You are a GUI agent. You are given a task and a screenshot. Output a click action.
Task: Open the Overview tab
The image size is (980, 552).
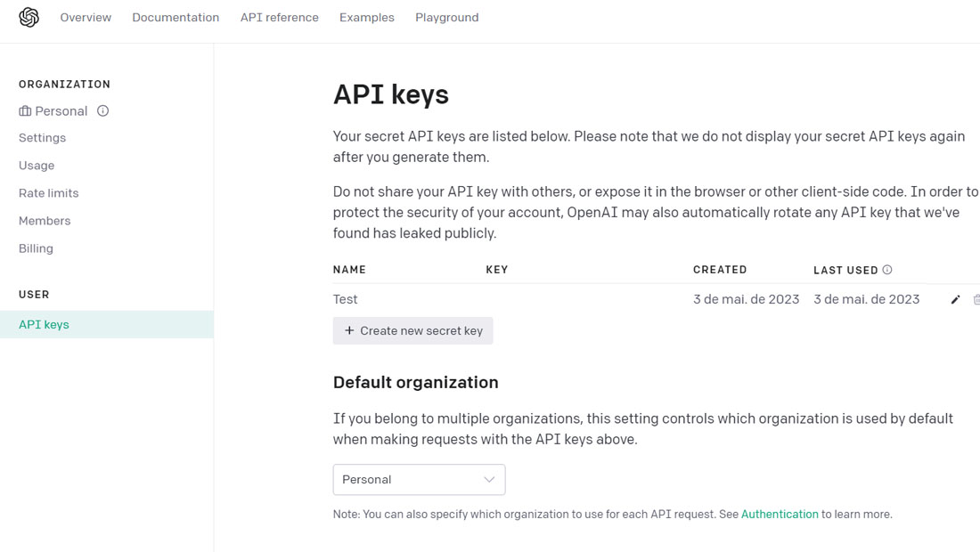click(x=86, y=18)
